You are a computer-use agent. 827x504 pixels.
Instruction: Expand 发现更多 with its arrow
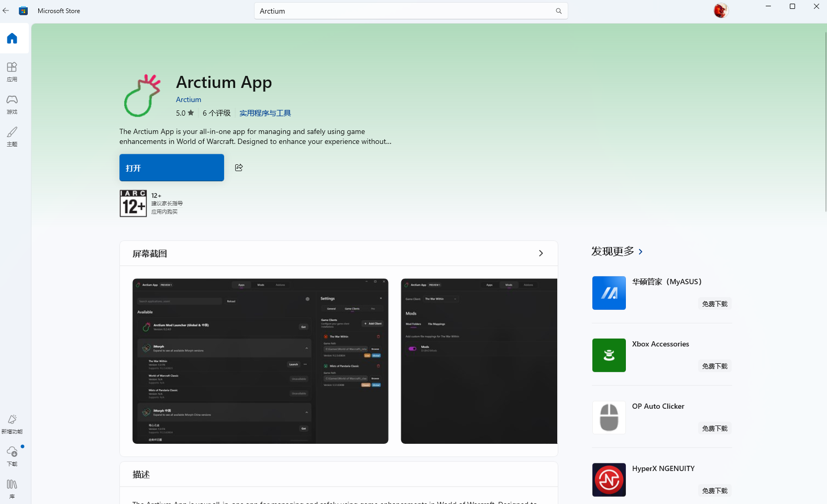pos(641,252)
